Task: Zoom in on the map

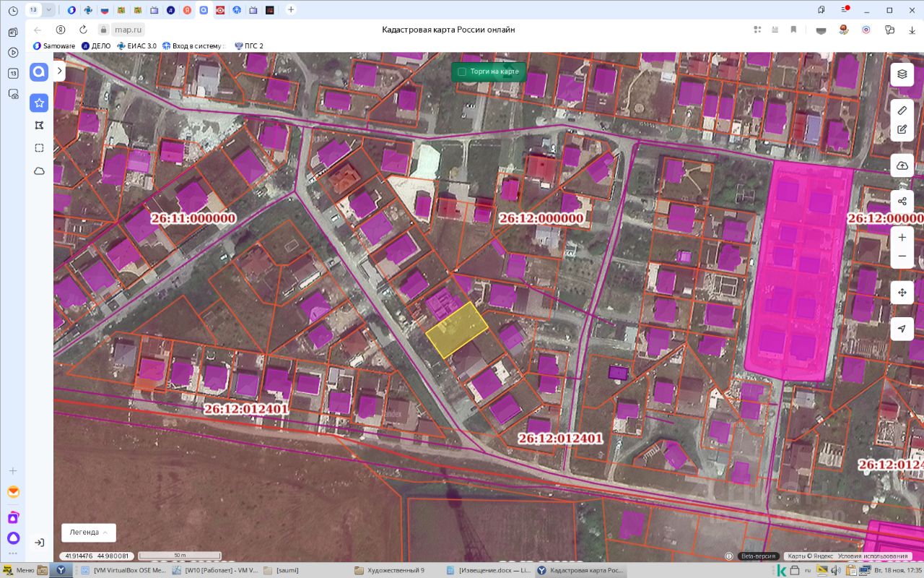Action: (902, 237)
